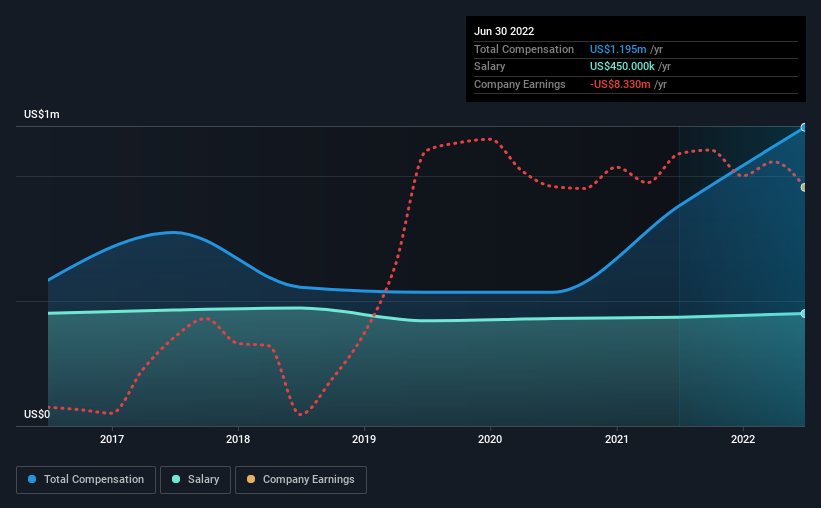Click the 2018 x-axis label
The width and height of the screenshot is (821, 508).
coord(238,439)
